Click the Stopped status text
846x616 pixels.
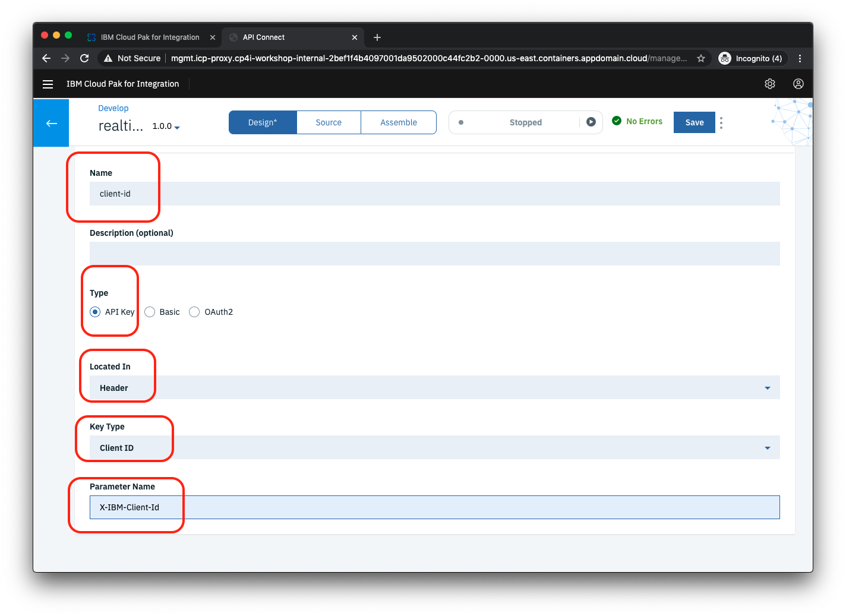pos(526,122)
